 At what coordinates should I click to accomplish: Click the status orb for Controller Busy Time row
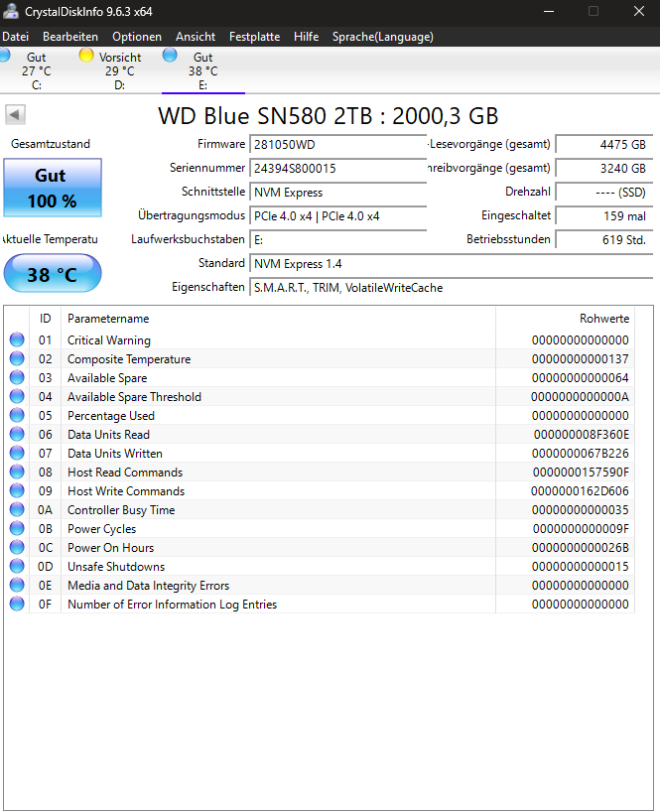pyautogui.click(x=17, y=509)
